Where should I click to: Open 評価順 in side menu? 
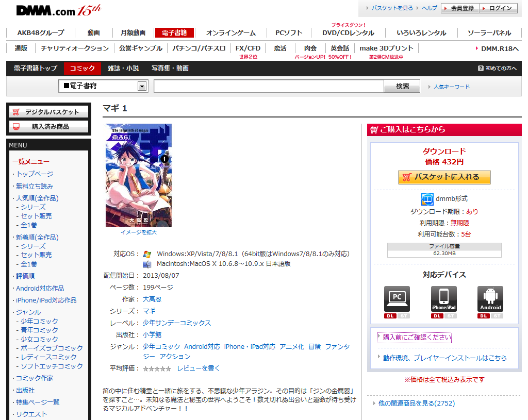25,276
